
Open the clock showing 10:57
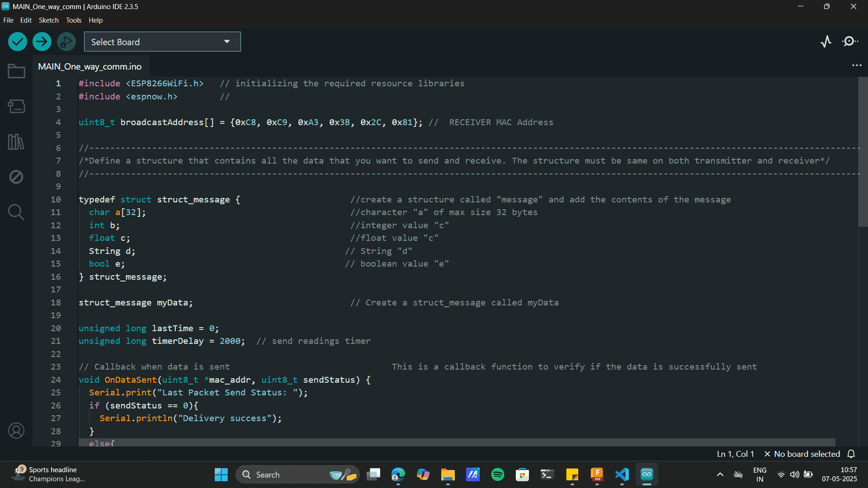pyautogui.click(x=840, y=474)
